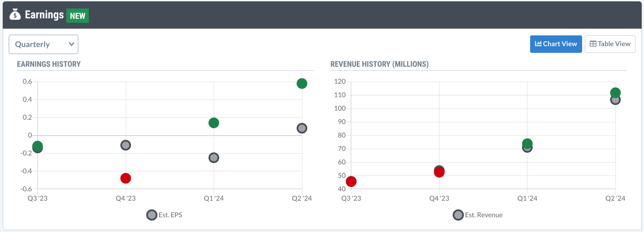Click the Revenue History (Millions) heading
The image size is (644, 232).
[x=379, y=64]
